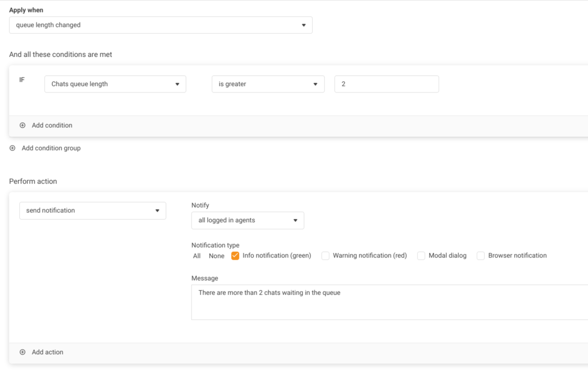The width and height of the screenshot is (588, 376).
Task: Open the 'send notification' action dropdown
Action: point(92,211)
